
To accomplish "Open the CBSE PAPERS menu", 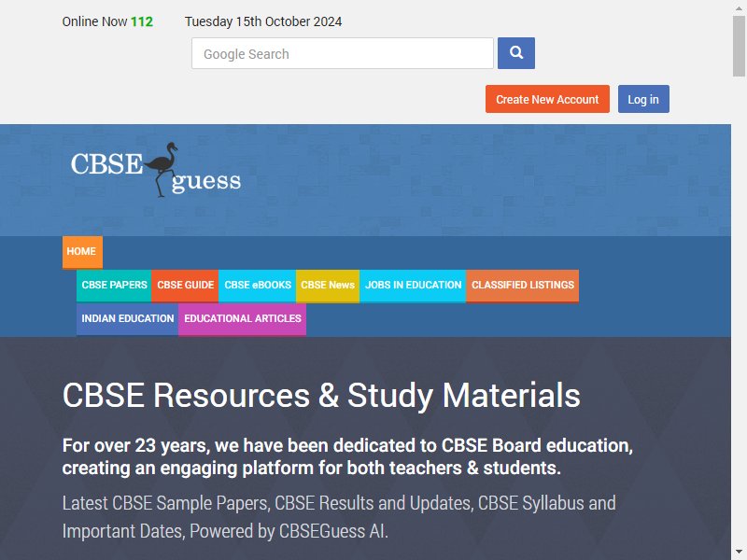I will click(x=114, y=286).
